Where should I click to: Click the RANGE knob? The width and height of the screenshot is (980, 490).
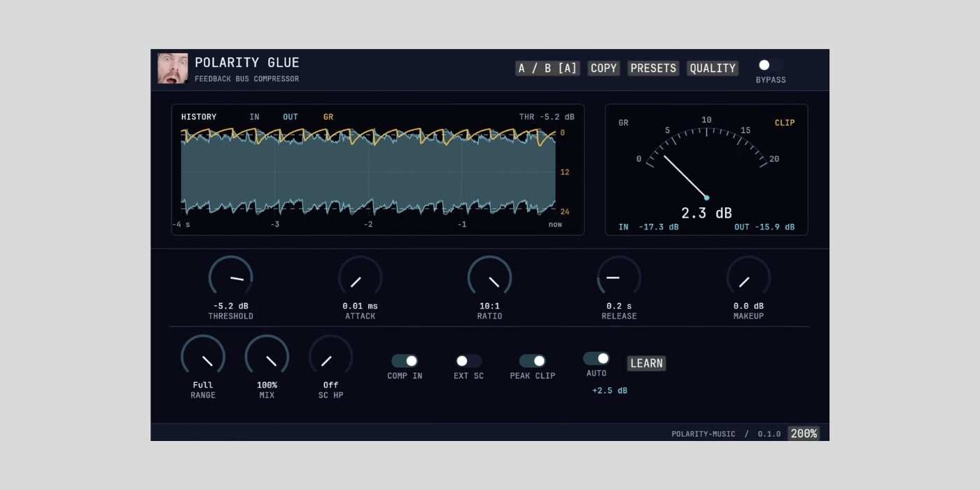tap(203, 356)
